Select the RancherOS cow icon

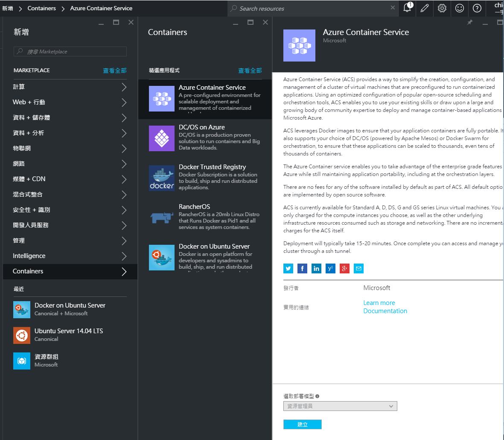click(161, 218)
